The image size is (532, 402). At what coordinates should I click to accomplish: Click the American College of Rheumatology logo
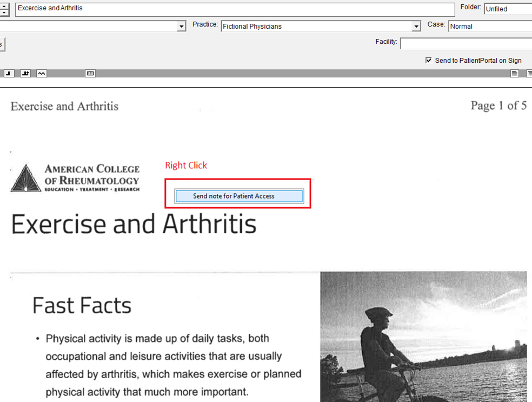click(75, 178)
